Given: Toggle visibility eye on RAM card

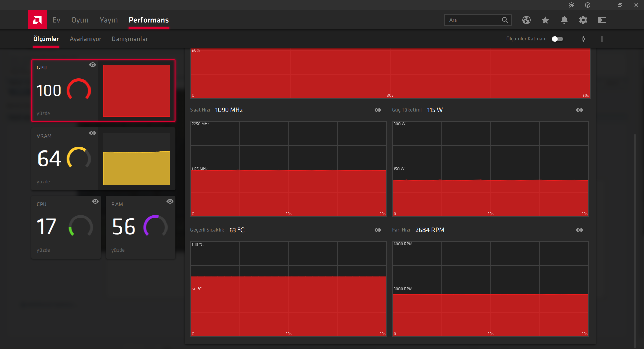Looking at the screenshot, I should click(170, 201).
